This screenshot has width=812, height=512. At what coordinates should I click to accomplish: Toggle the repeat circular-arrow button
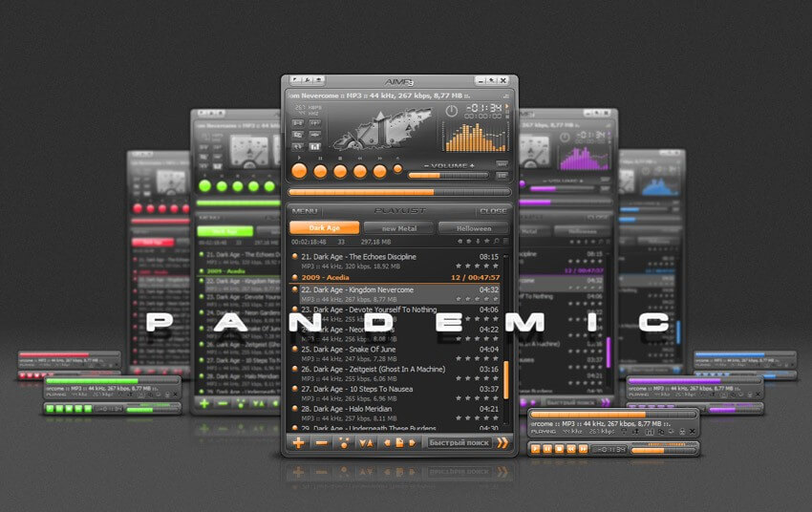298,146
